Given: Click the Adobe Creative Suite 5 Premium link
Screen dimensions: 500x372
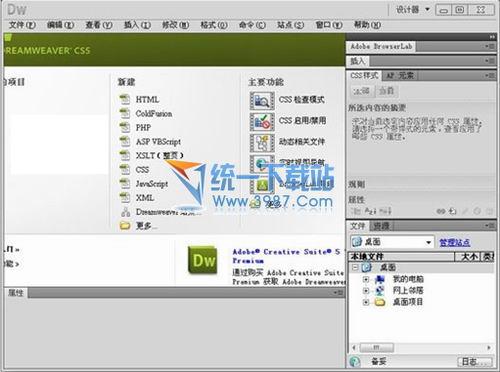Looking at the screenshot, I should pos(286,256).
